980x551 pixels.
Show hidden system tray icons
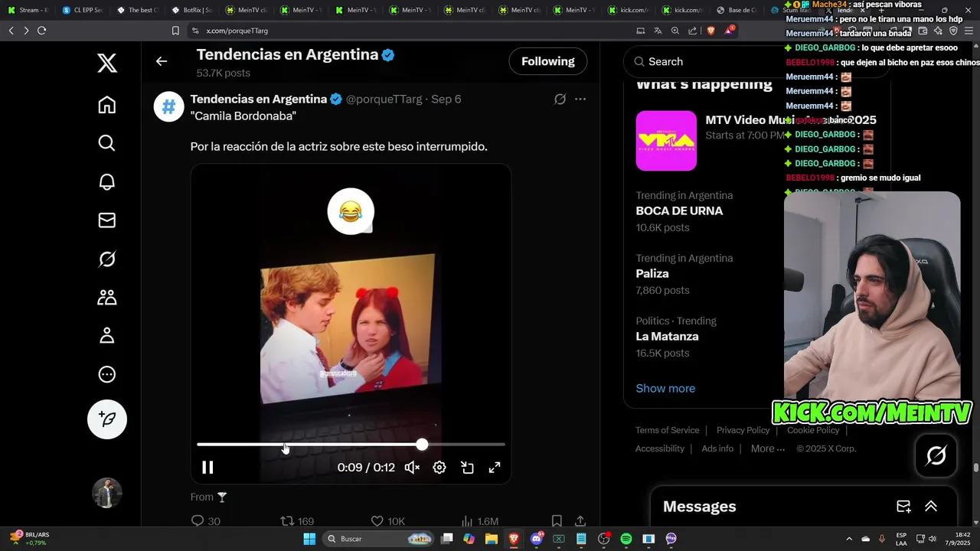pyautogui.click(x=849, y=539)
